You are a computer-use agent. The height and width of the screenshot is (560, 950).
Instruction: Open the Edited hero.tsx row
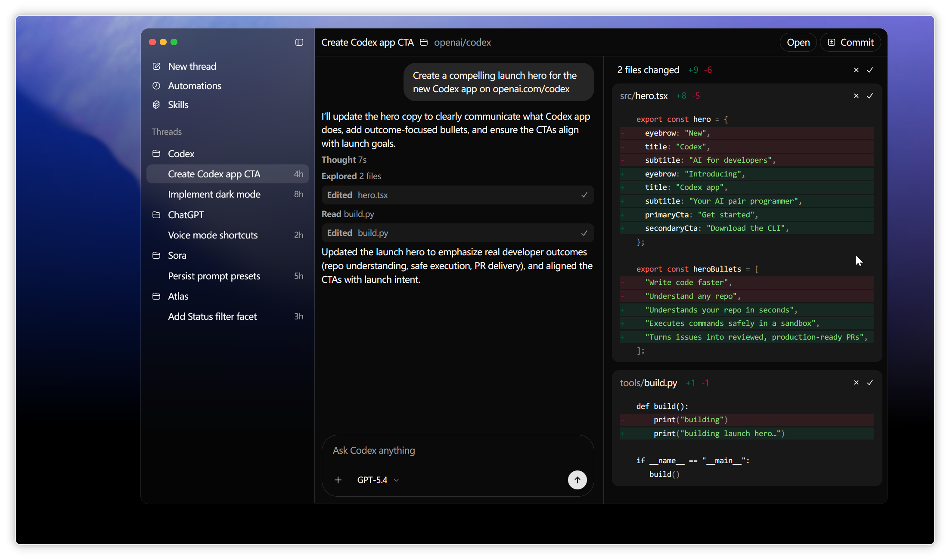pos(458,195)
